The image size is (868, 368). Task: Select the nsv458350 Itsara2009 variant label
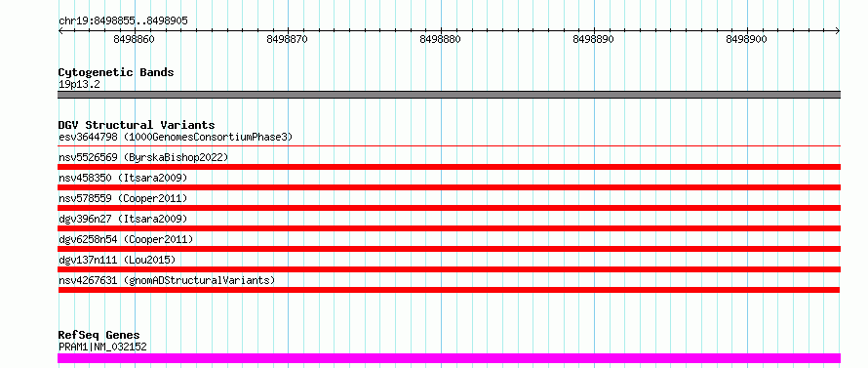pyautogui.click(x=123, y=178)
